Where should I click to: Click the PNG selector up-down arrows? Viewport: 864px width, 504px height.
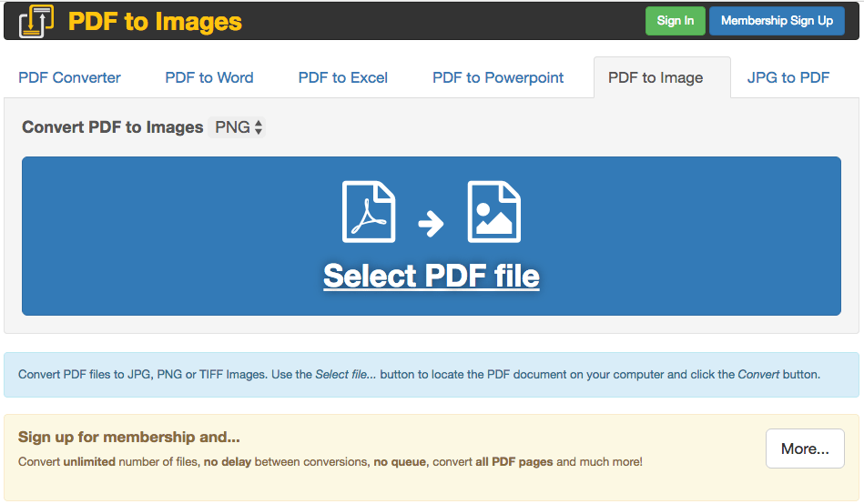(x=258, y=127)
